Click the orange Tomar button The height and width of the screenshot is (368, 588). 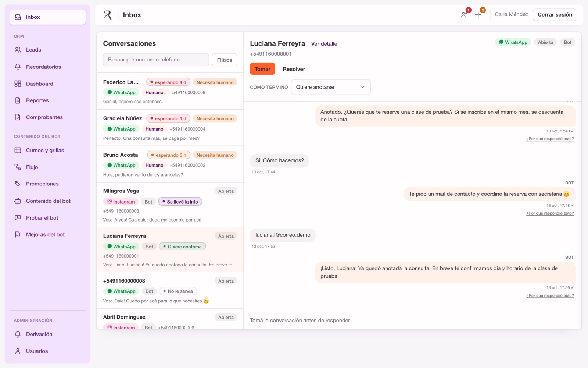262,69
